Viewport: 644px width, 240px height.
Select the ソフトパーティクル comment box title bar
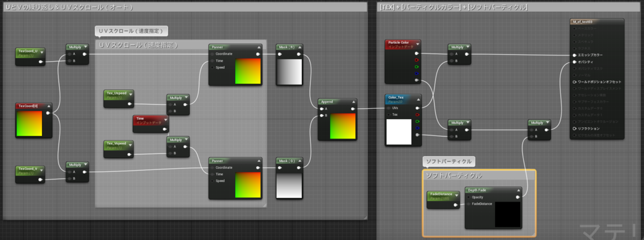click(x=479, y=175)
